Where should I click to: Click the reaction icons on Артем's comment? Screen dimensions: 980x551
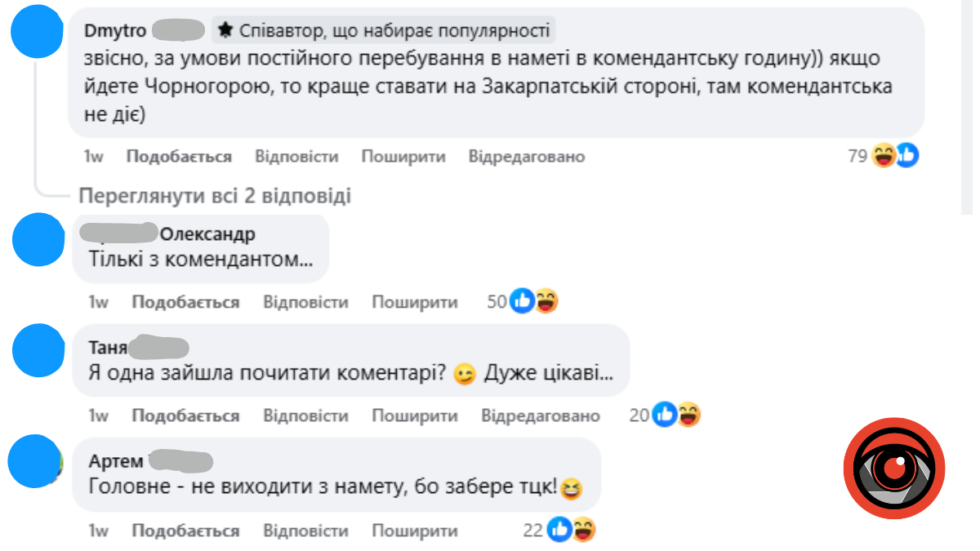571,531
